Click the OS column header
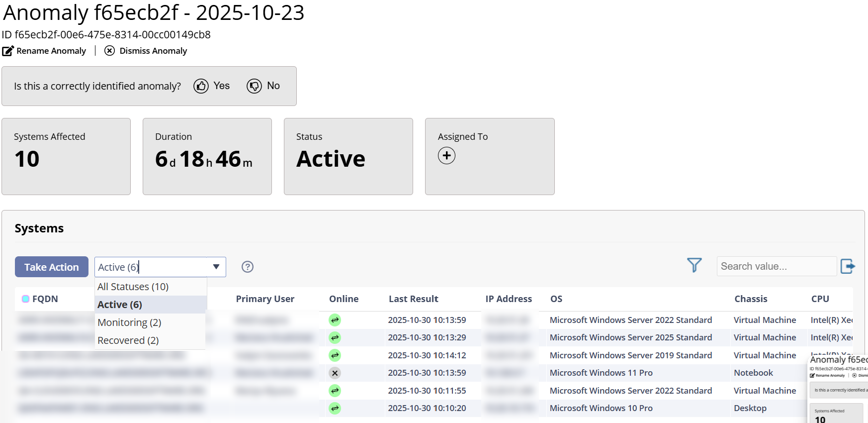 click(x=556, y=299)
